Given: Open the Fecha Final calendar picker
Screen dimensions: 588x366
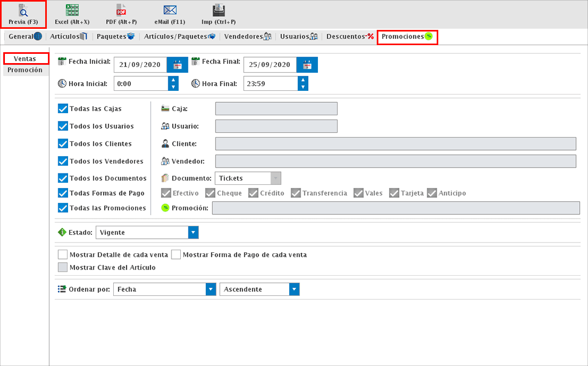Looking at the screenshot, I should point(307,65).
